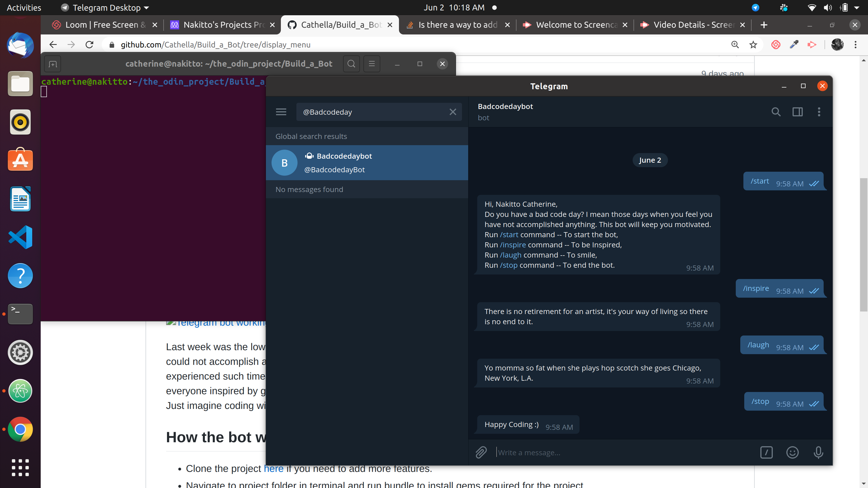Open Thunderbird Mail from the dock
868x488 pixels.
pyautogui.click(x=20, y=45)
